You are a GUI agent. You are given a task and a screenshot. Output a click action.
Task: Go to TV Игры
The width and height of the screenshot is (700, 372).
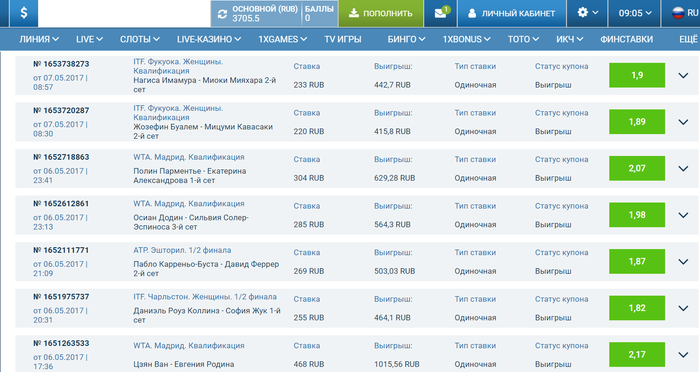point(343,39)
